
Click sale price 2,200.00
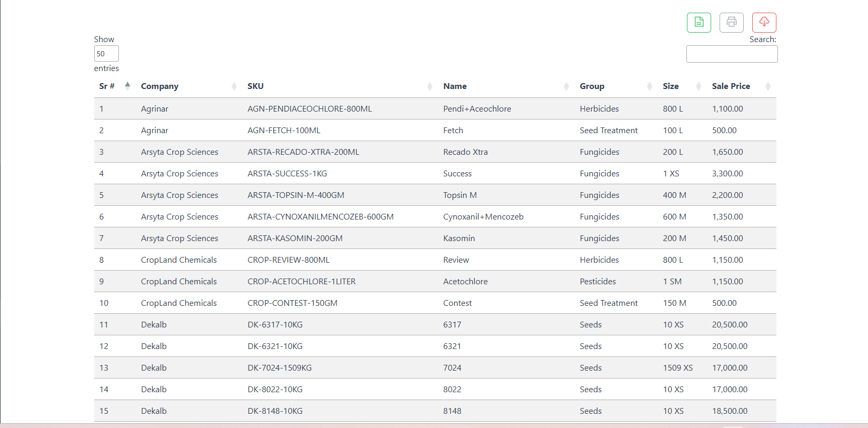click(x=727, y=195)
